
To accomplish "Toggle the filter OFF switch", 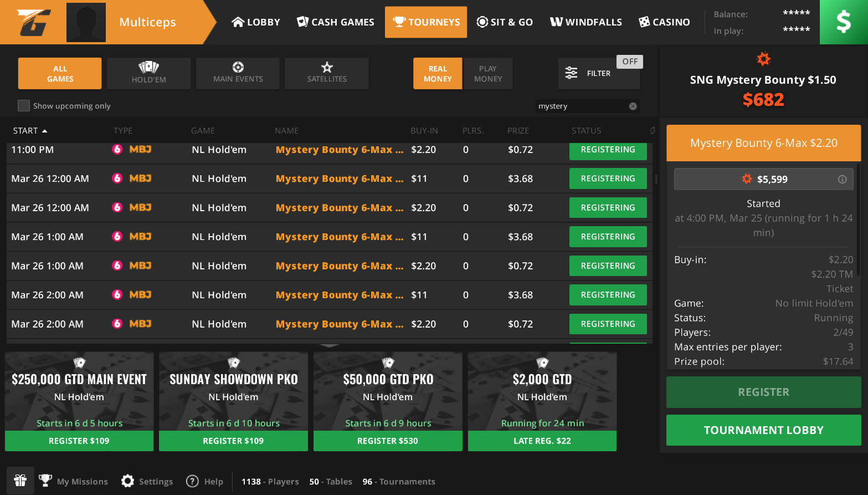I will click(x=630, y=62).
